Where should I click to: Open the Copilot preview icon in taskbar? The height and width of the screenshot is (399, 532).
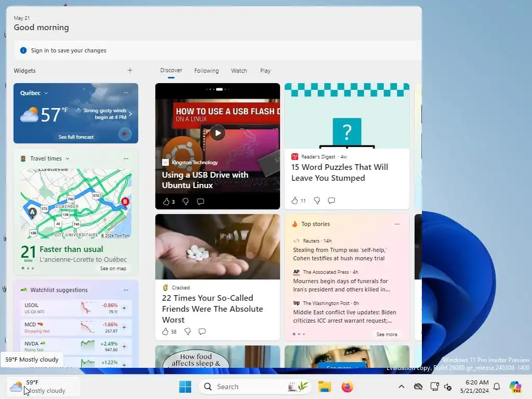515,387
